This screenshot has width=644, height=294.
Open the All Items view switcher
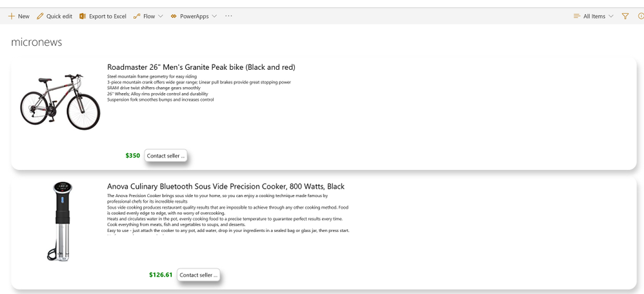pyautogui.click(x=594, y=16)
